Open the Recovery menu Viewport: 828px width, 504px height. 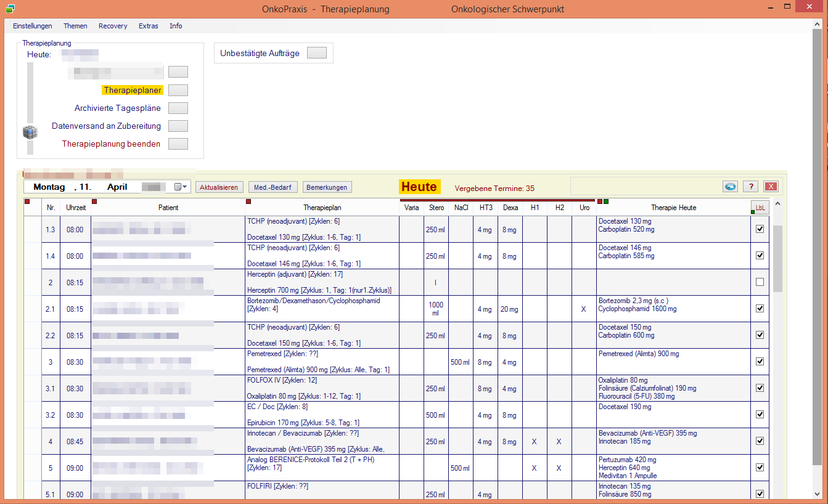[x=113, y=26]
